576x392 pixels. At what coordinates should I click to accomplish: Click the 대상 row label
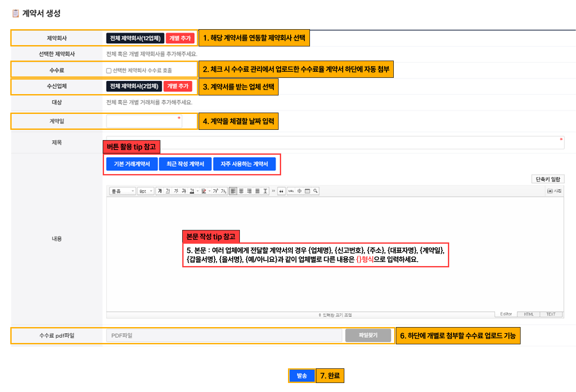pyautogui.click(x=57, y=102)
